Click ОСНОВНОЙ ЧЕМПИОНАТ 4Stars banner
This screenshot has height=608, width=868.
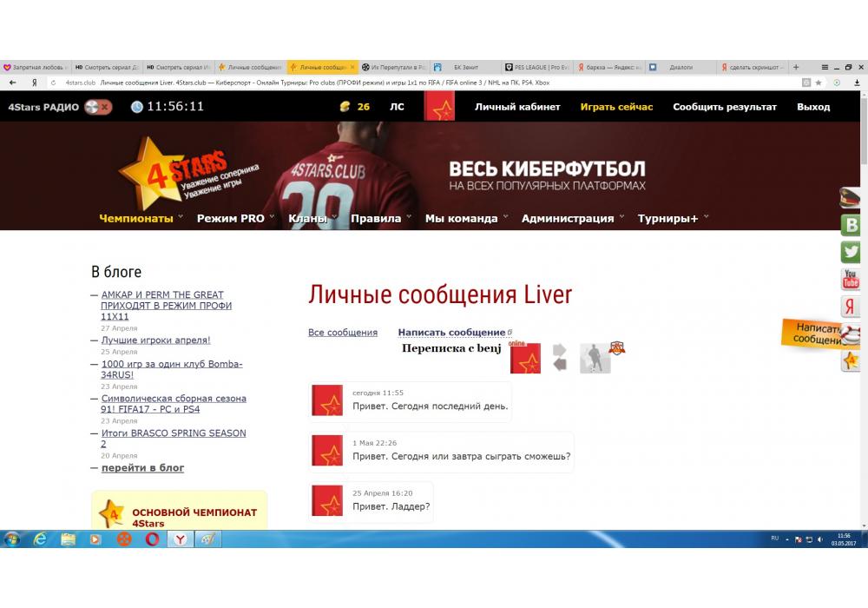[x=179, y=511]
